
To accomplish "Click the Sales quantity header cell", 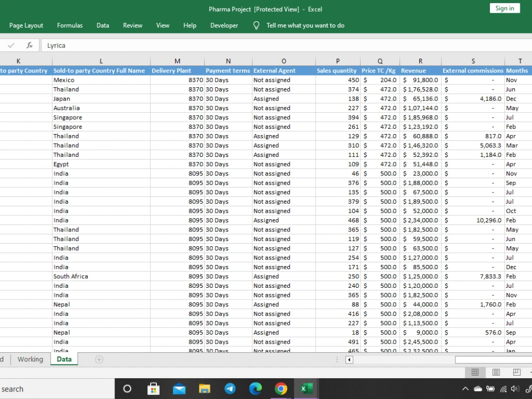I will coord(338,71).
